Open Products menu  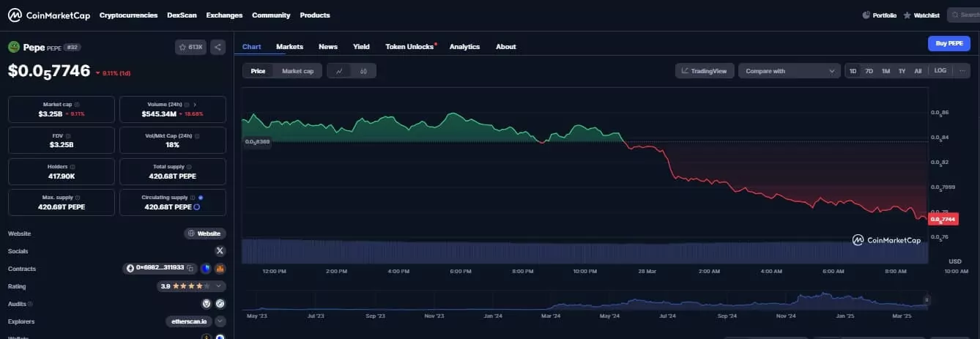(x=315, y=15)
